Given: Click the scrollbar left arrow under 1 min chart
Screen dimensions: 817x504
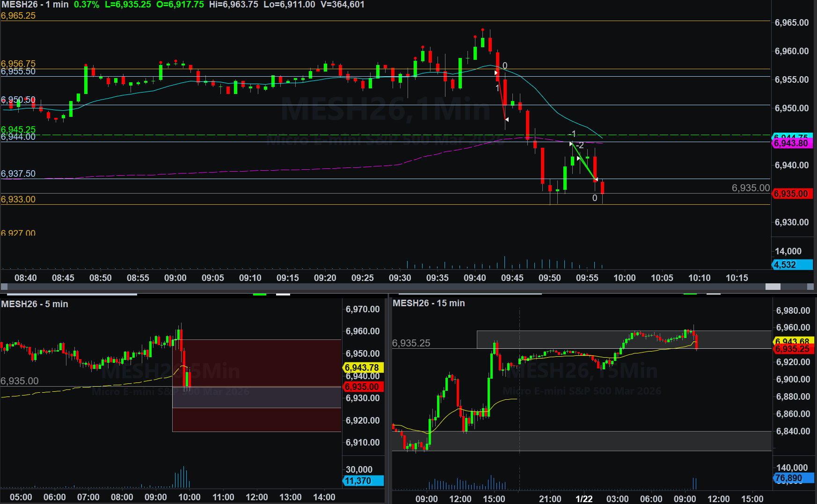Looking at the screenshot, I should click(x=4, y=287).
